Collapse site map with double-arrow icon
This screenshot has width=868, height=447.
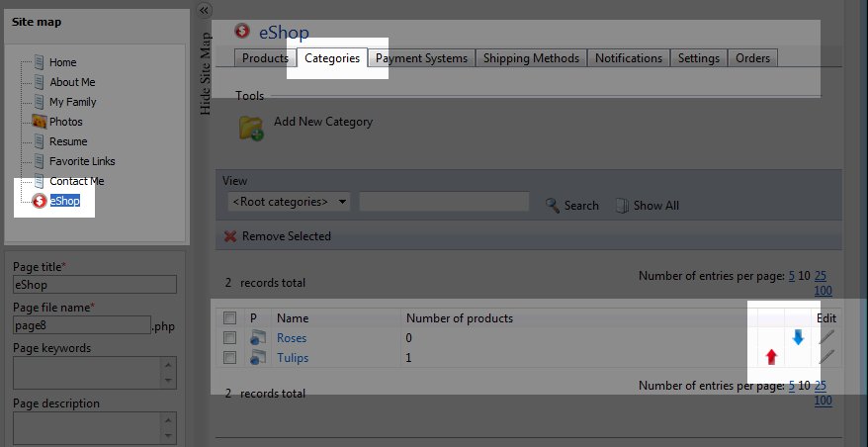coord(205,10)
